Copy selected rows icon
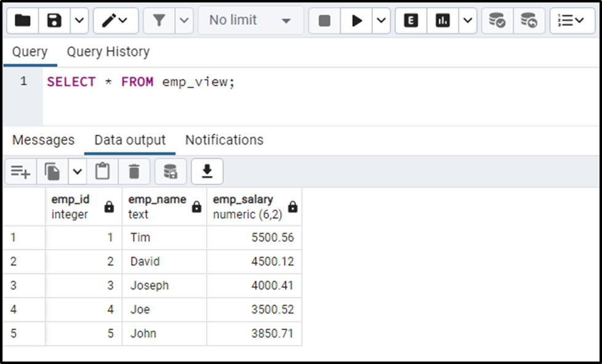This screenshot has height=364, width=602. click(52, 172)
